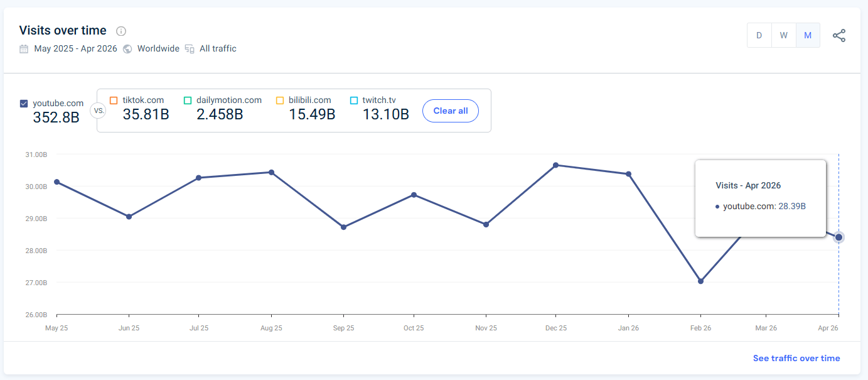Click the Aug 25 data point
The width and height of the screenshot is (868, 380).
click(x=271, y=172)
